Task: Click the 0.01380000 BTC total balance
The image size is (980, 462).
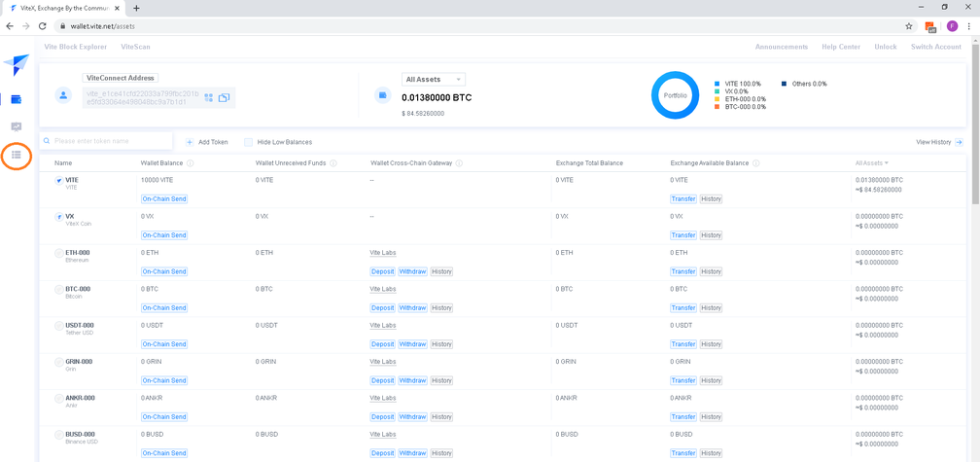Action: tap(437, 97)
